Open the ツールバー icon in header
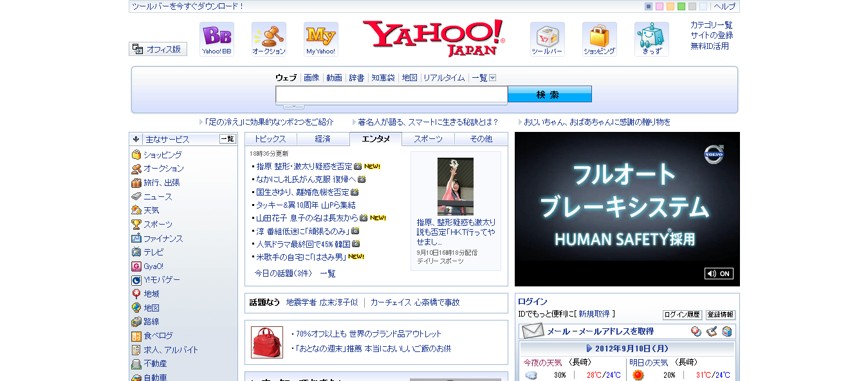The height and width of the screenshot is (381, 868). click(548, 39)
